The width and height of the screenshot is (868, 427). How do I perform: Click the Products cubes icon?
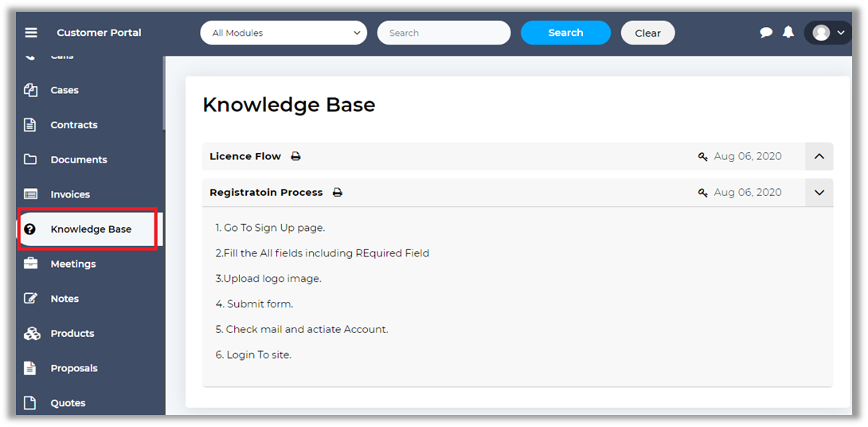point(31,334)
